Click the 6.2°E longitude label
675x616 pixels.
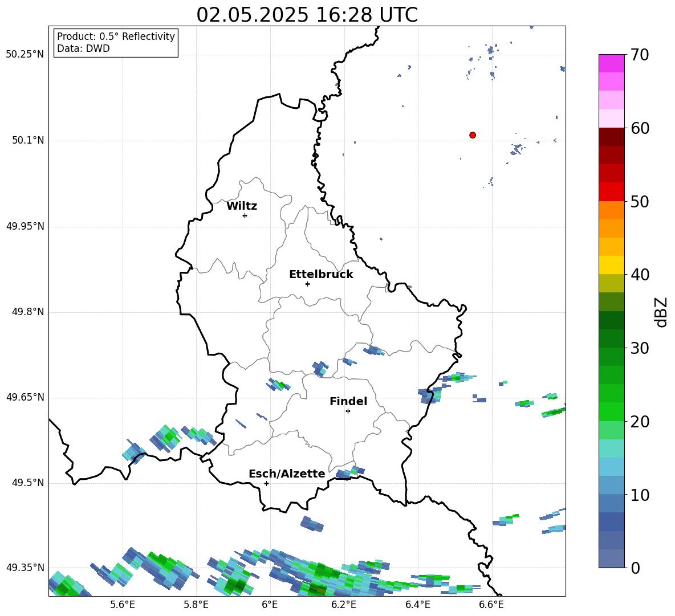coord(344,605)
